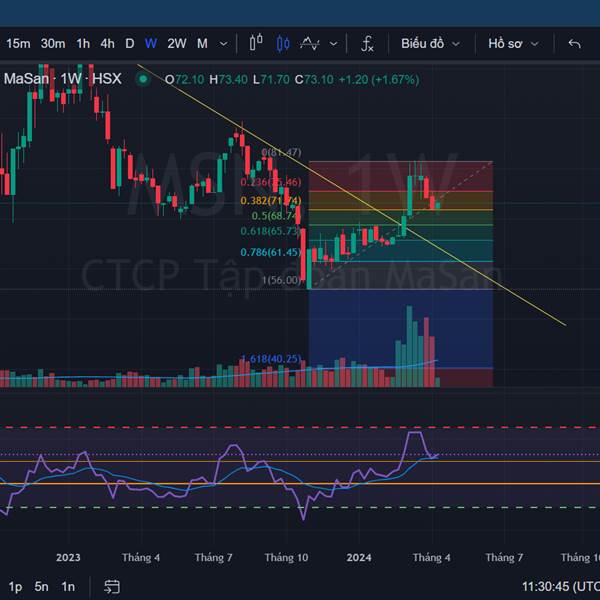600x600 pixels.
Task: Set range to 1n
Action: [68, 587]
